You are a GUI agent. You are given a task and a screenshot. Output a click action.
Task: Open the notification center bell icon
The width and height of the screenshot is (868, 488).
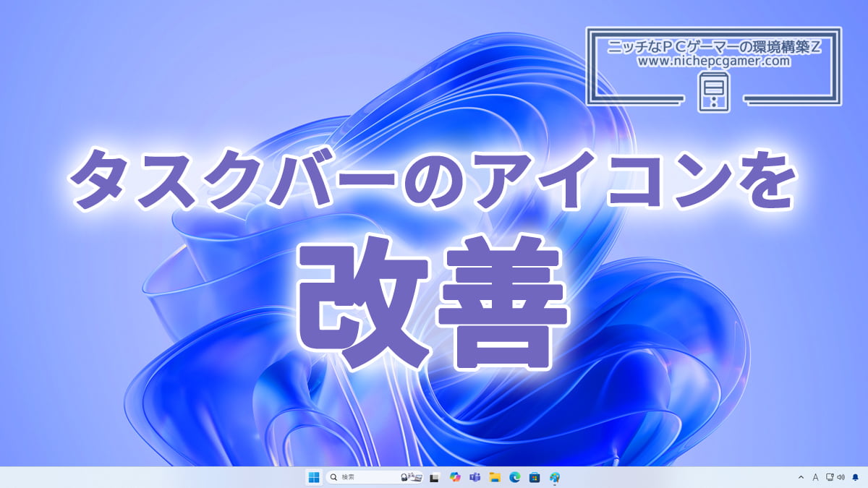coord(856,477)
